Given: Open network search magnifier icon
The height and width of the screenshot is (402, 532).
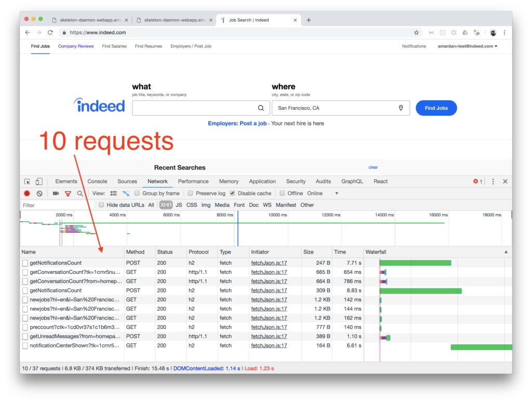Looking at the screenshot, I should click(x=79, y=193).
